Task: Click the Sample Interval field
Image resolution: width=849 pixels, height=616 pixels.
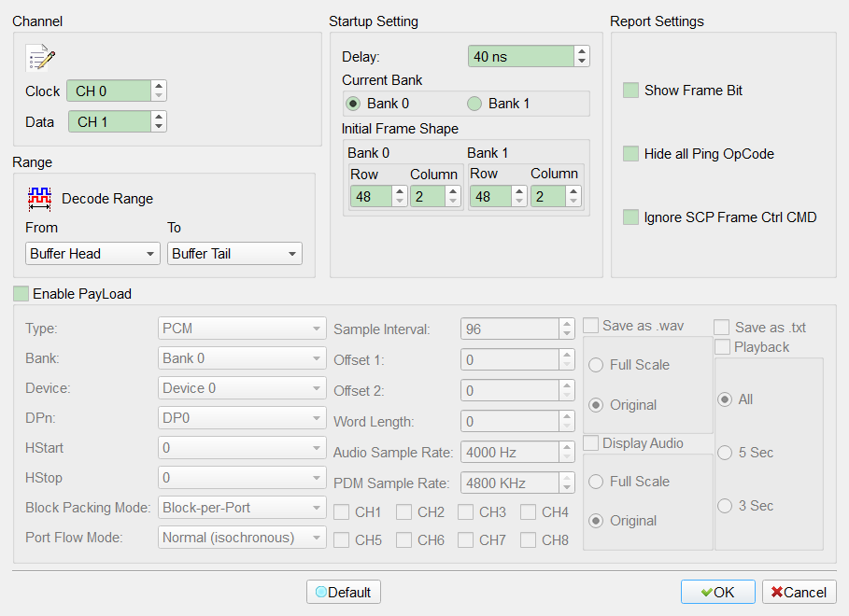Action: coord(510,329)
